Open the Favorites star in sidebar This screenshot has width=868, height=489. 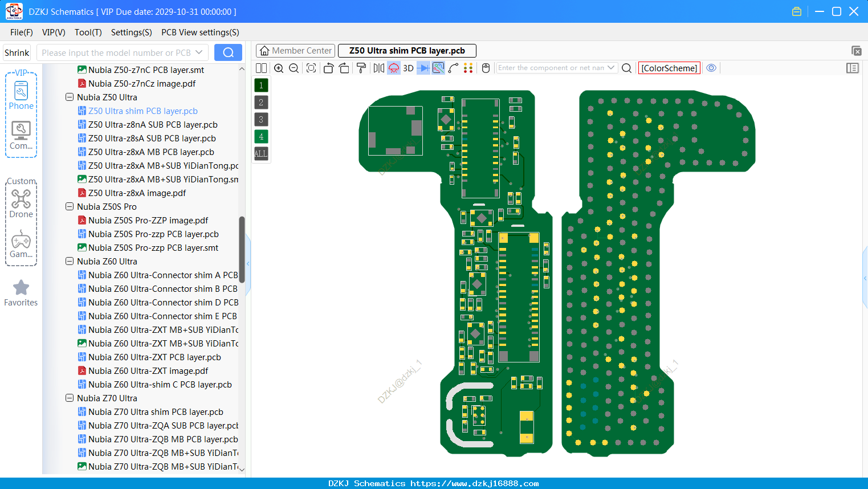(21, 293)
